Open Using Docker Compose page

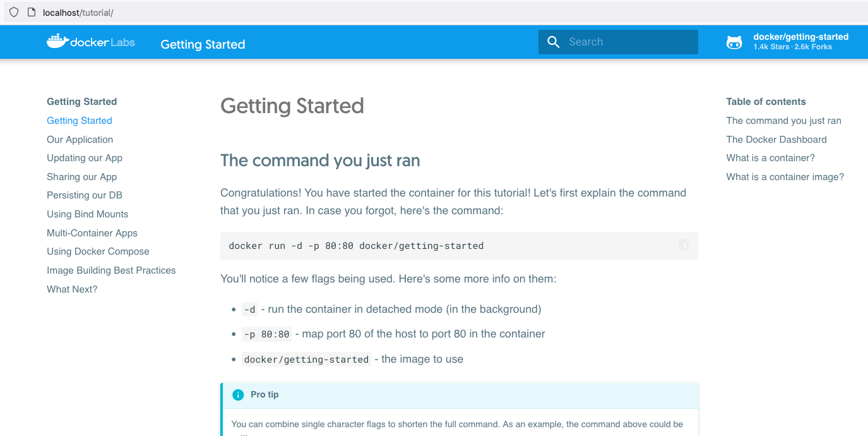coord(98,251)
